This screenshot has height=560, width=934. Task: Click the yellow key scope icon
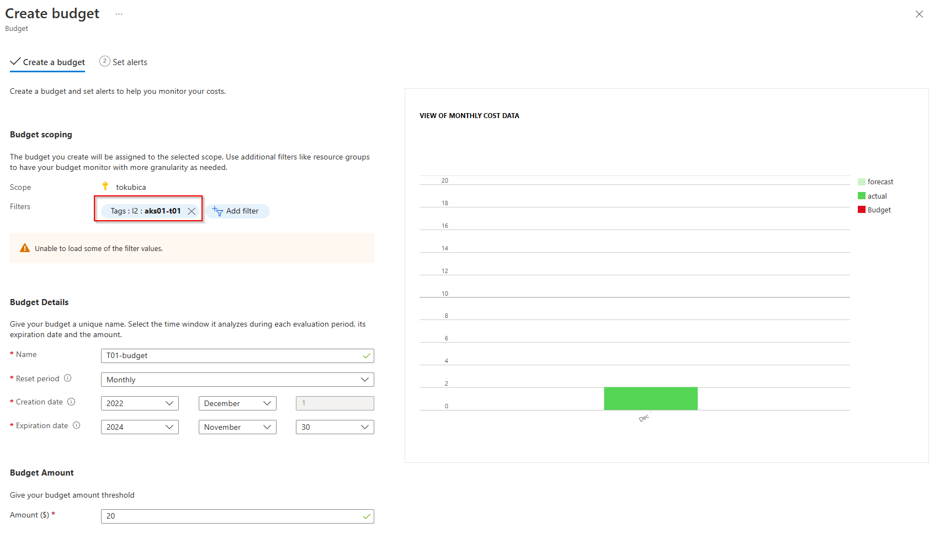click(x=105, y=186)
